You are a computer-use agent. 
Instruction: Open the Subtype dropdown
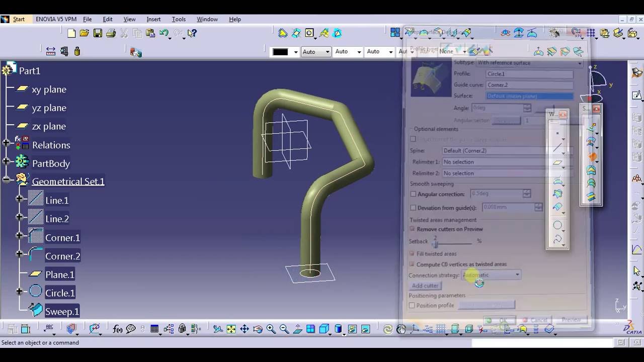pos(580,63)
